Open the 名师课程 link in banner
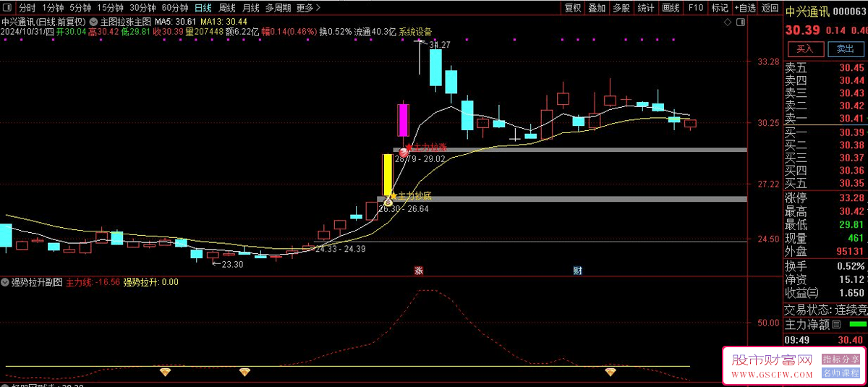Image resolution: width=868 pixels, height=387 pixels. (841, 373)
